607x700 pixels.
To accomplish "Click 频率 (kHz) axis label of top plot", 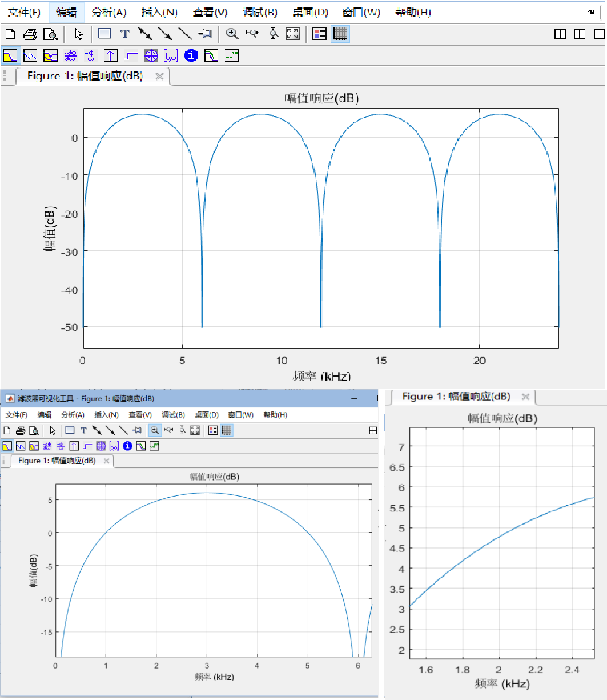I will (321, 376).
